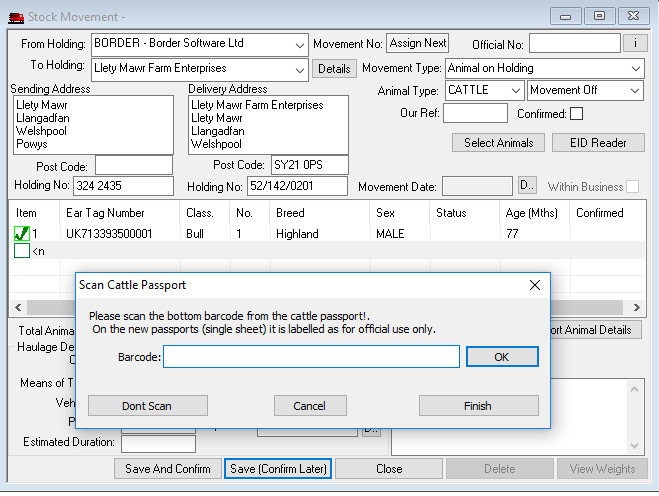This screenshot has height=496, width=659.
Task: Expand the Movement Type dropdown
Action: point(636,69)
